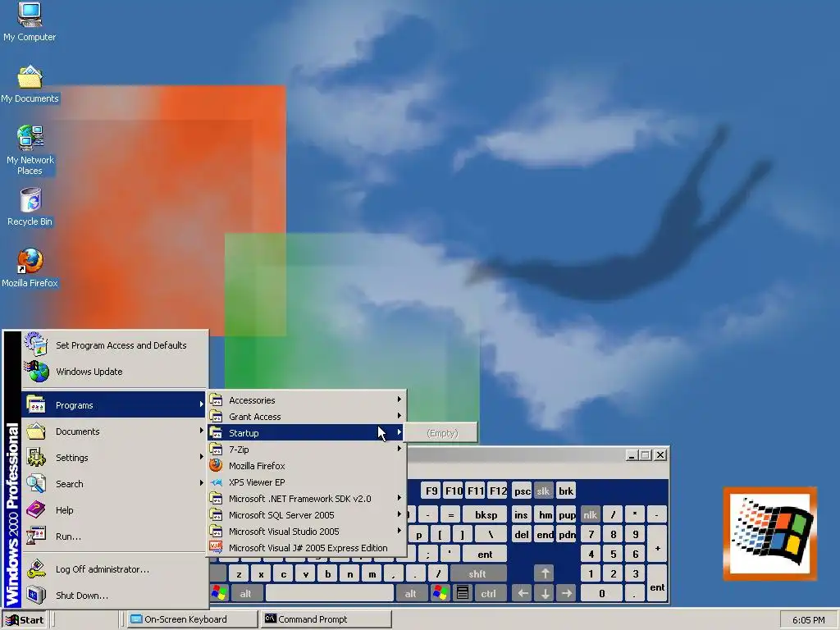840x630 pixels.
Task: Switch to Command Prompt taskbar button
Action: pyautogui.click(x=326, y=619)
